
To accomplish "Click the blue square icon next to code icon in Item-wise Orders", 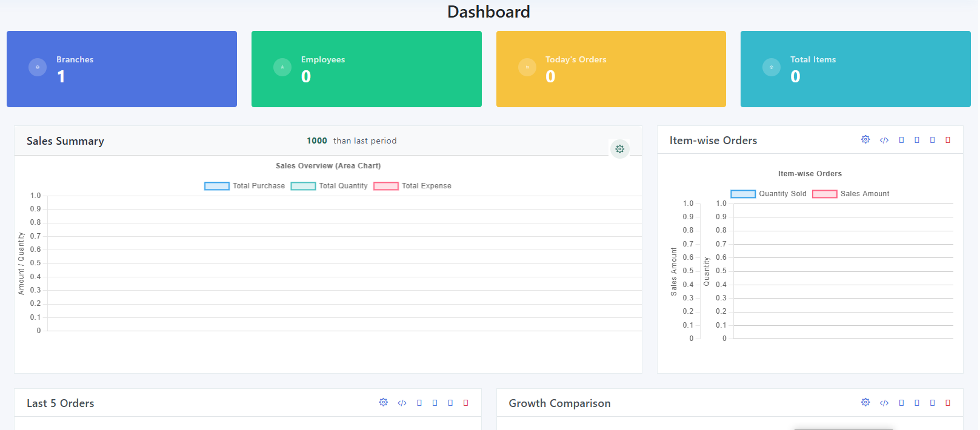I will pyautogui.click(x=901, y=140).
